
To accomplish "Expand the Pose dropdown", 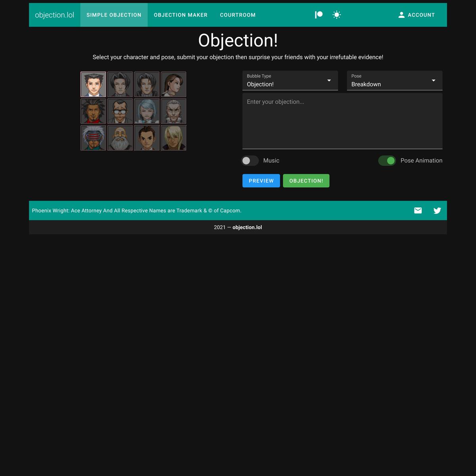I will (x=394, y=81).
